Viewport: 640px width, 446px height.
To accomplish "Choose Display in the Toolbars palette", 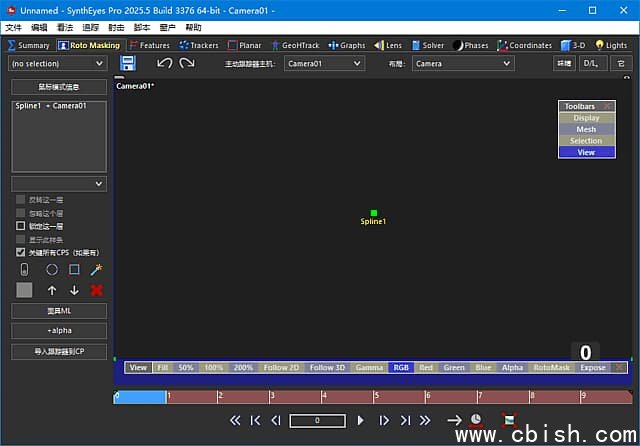I will [587, 118].
